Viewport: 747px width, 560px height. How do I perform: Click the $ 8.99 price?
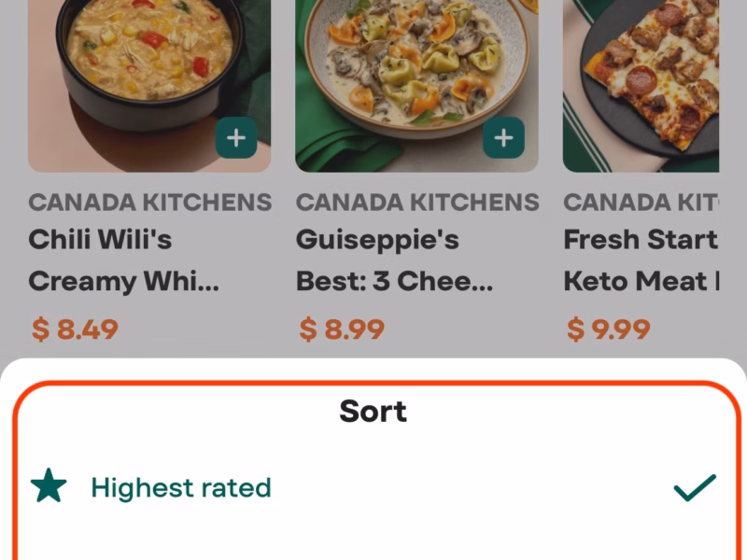click(342, 329)
